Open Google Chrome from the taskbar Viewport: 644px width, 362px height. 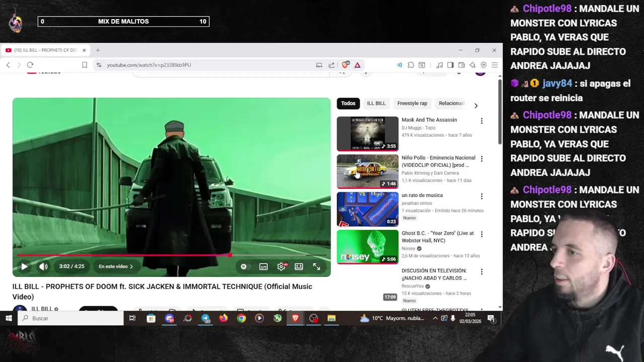(242, 318)
